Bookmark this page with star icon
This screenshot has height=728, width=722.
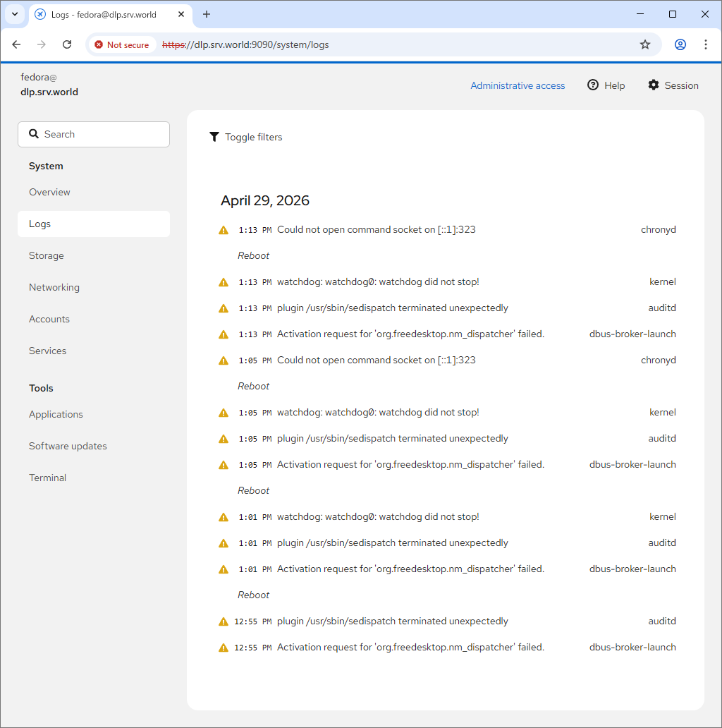coord(645,44)
